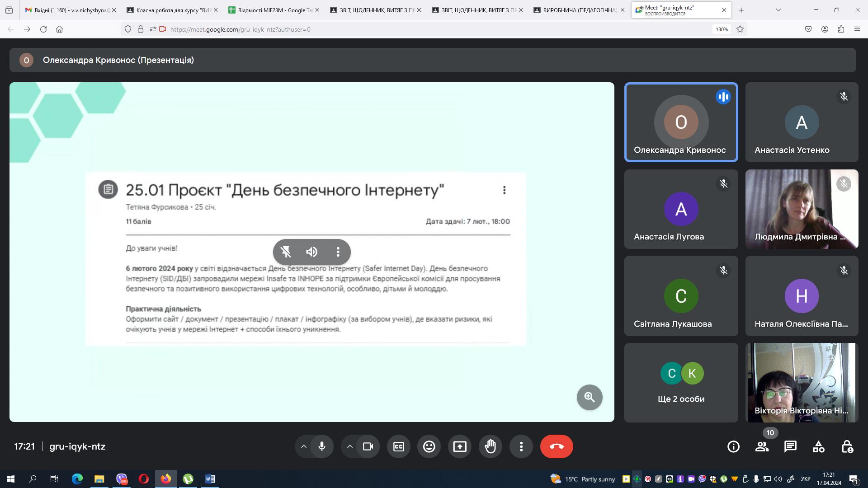Click the raise hand icon

[491, 446]
